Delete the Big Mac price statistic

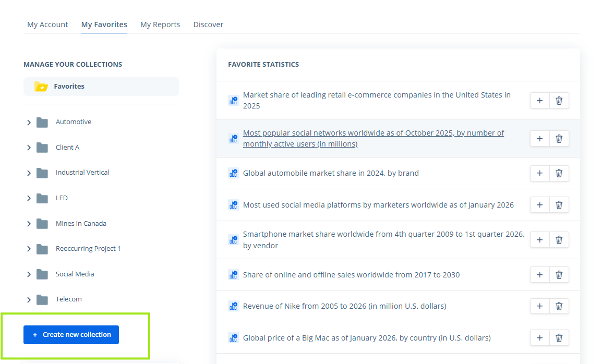tap(559, 338)
